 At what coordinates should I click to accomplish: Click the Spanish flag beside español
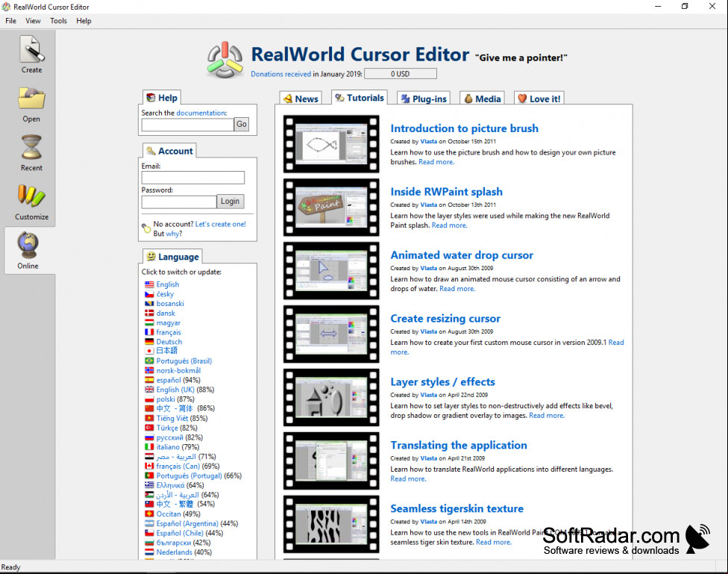149,380
